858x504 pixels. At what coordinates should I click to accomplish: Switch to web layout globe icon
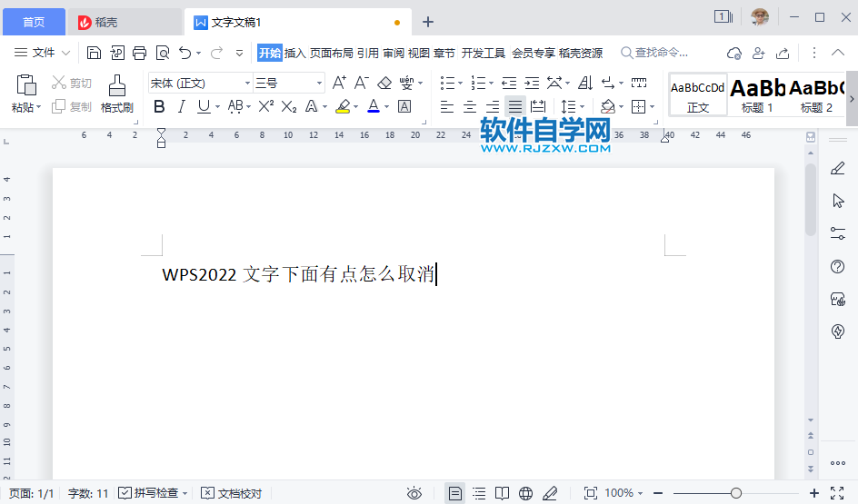526,493
